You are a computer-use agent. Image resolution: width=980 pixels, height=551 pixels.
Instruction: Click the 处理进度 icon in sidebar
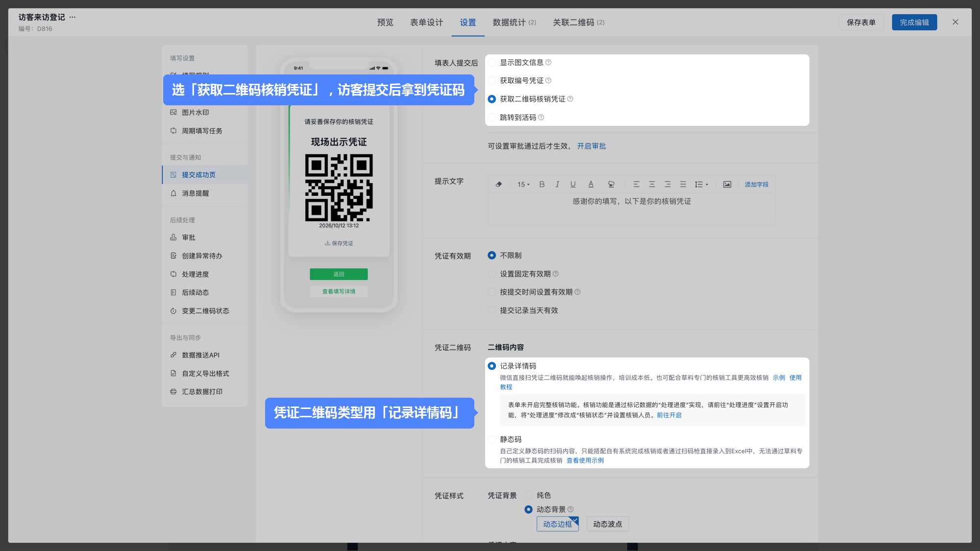(173, 274)
